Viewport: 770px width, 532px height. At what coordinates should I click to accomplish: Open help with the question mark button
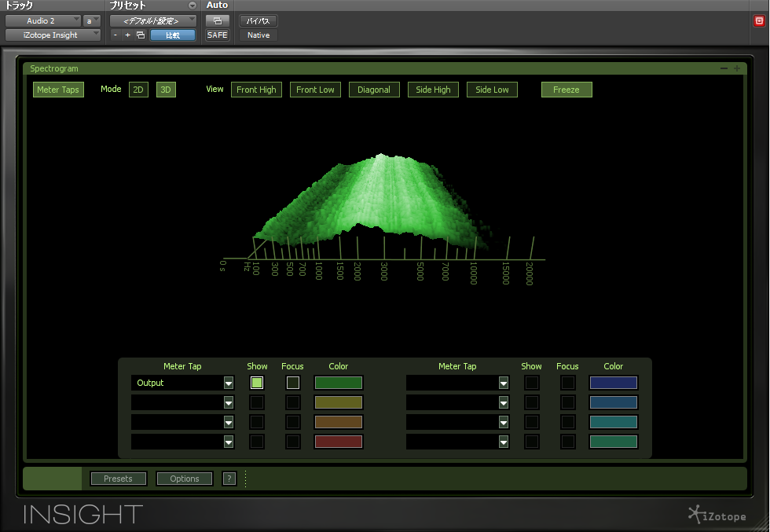point(229,479)
